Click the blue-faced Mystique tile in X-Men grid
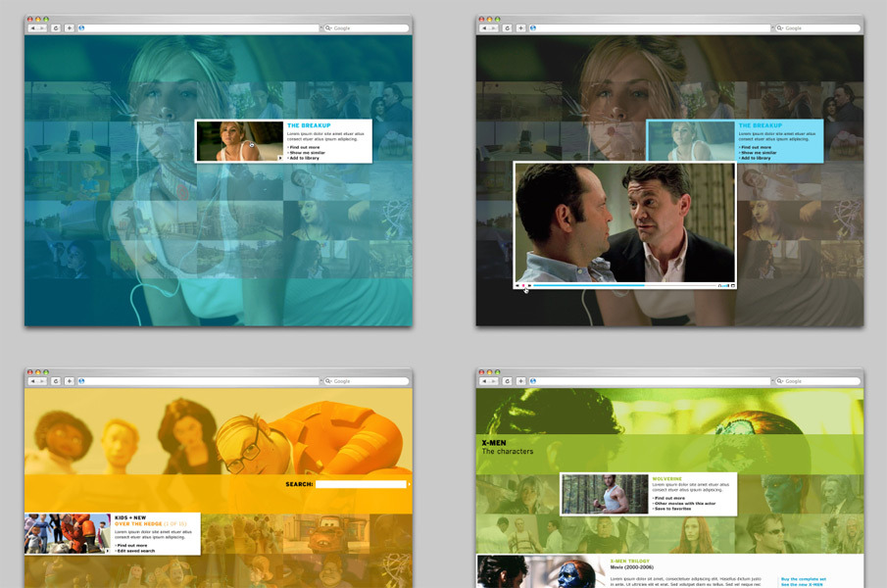 pyautogui.click(x=777, y=494)
